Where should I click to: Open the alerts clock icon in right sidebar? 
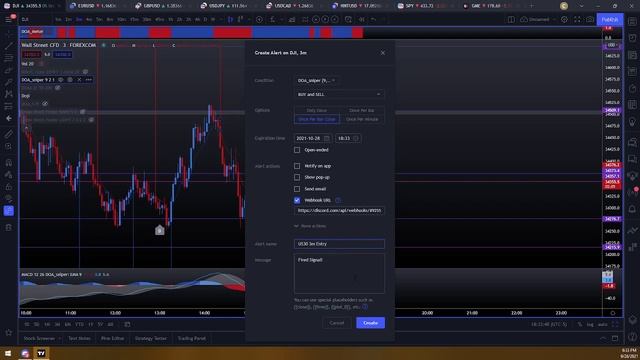[x=632, y=38]
